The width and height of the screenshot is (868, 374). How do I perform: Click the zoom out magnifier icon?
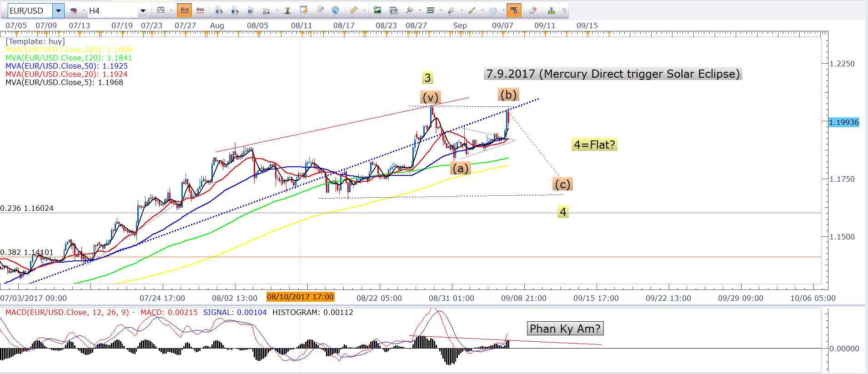click(235, 10)
